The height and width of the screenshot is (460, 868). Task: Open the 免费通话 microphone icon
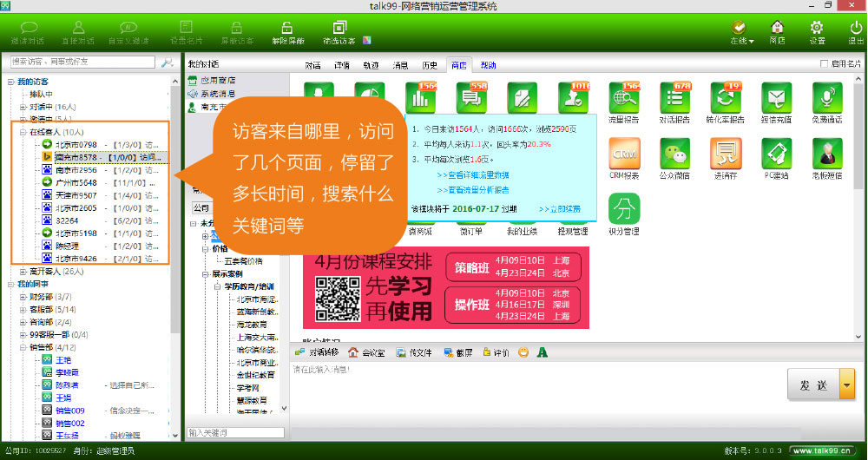click(x=827, y=97)
